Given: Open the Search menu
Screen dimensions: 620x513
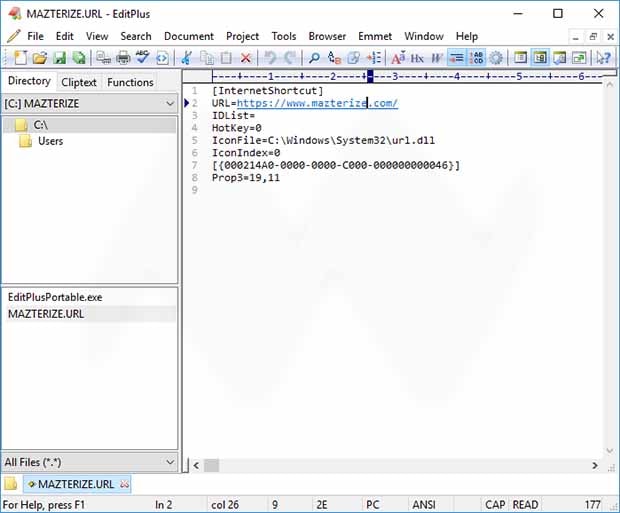Looking at the screenshot, I should click(136, 36).
